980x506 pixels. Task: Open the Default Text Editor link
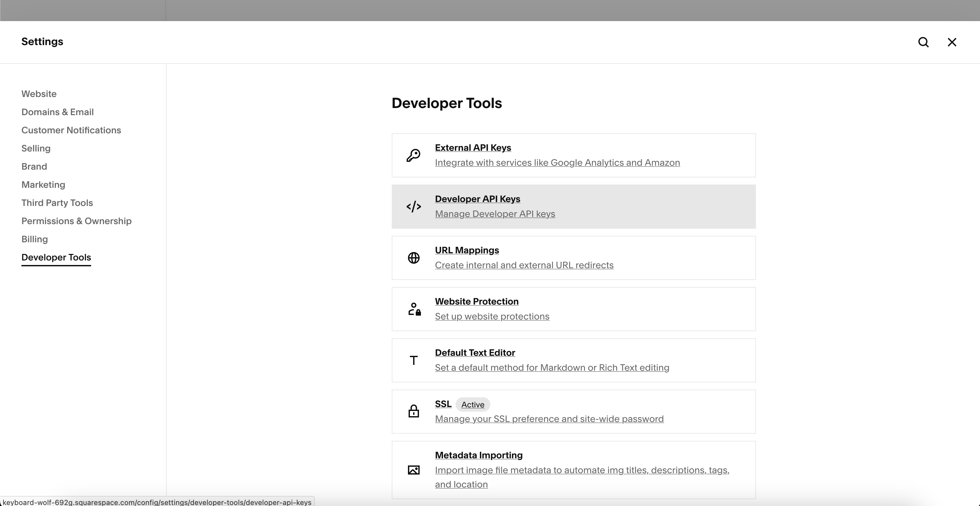point(475,353)
